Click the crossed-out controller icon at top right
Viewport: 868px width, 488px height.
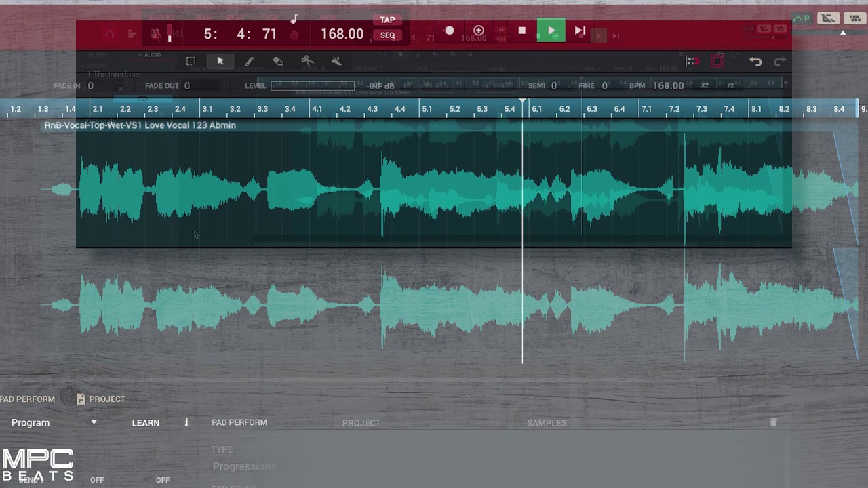[x=827, y=18]
